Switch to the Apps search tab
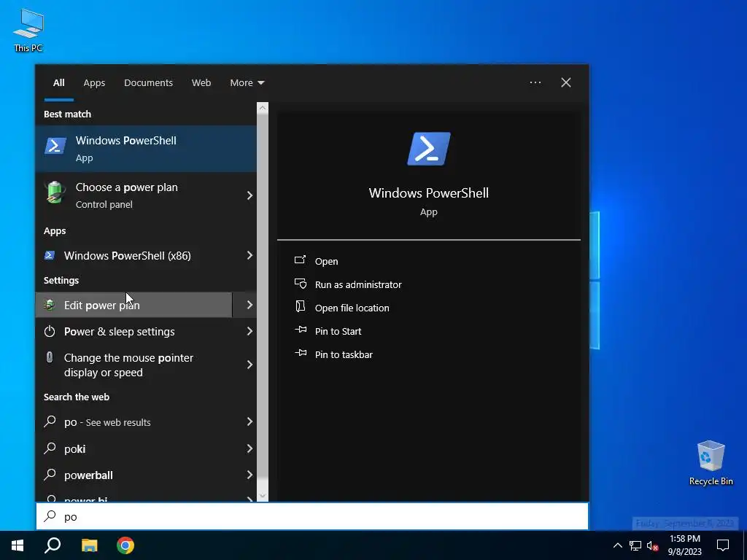The image size is (747, 560). click(x=94, y=83)
